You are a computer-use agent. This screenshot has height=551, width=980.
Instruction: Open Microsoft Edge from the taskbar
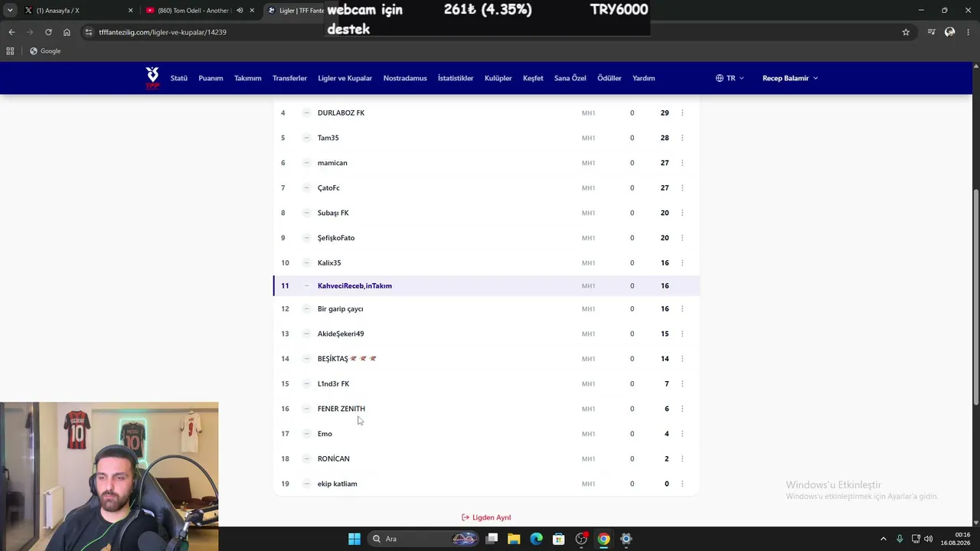pos(536,539)
